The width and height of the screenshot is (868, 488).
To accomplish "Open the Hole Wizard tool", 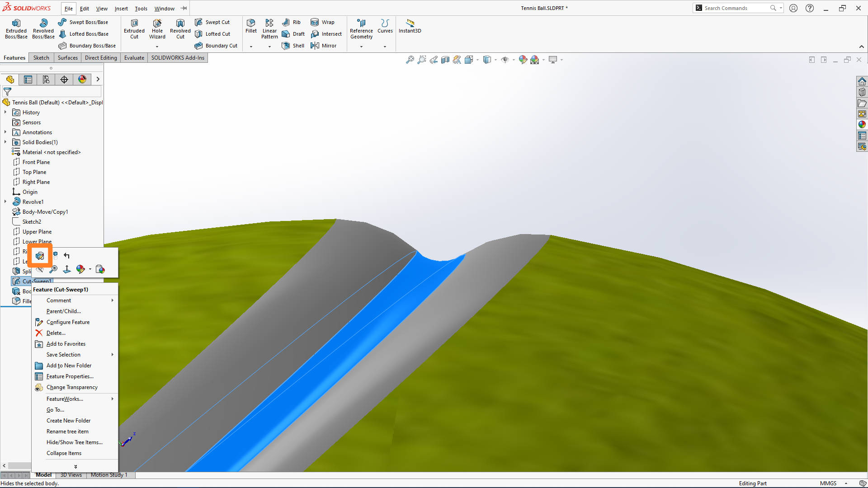I will pos(157,28).
